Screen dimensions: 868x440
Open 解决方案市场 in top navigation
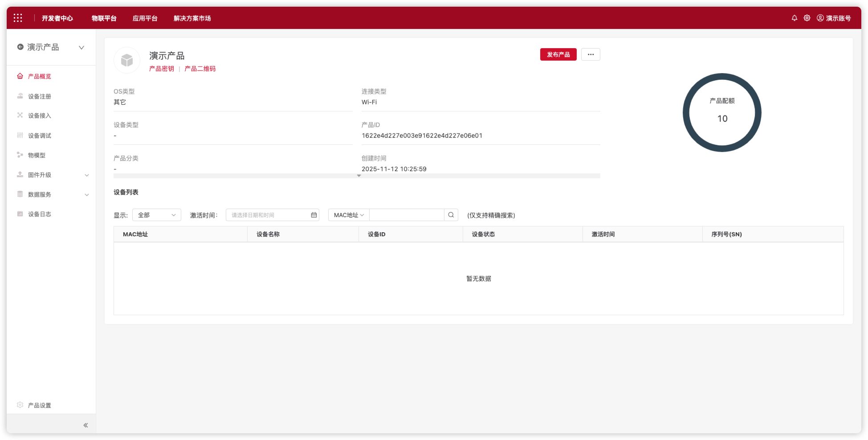(192, 18)
